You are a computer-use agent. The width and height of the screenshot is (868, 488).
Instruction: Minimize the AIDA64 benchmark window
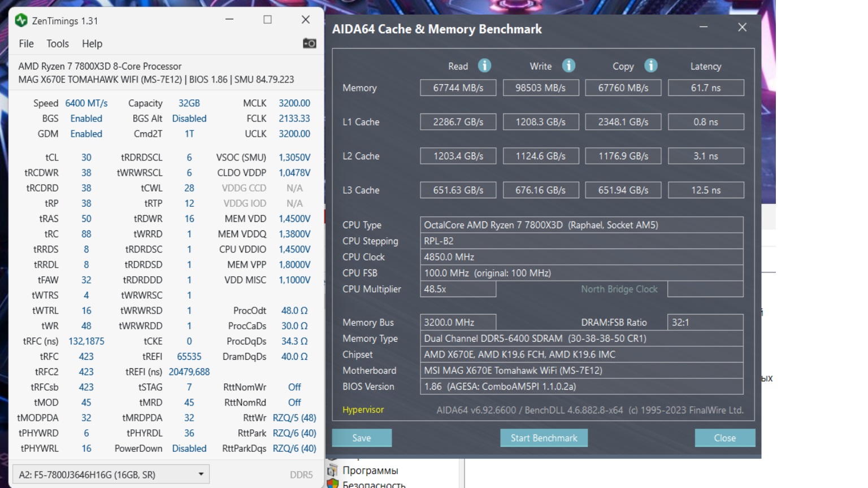click(704, 27)
